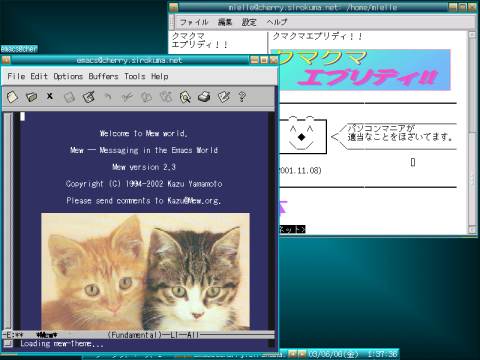Click the taskbar clock showing 1:37:36
The width and height of the screenshot is (480, 360).
[382, 354]
